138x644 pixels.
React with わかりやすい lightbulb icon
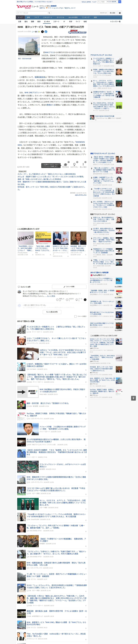(74, 165)
